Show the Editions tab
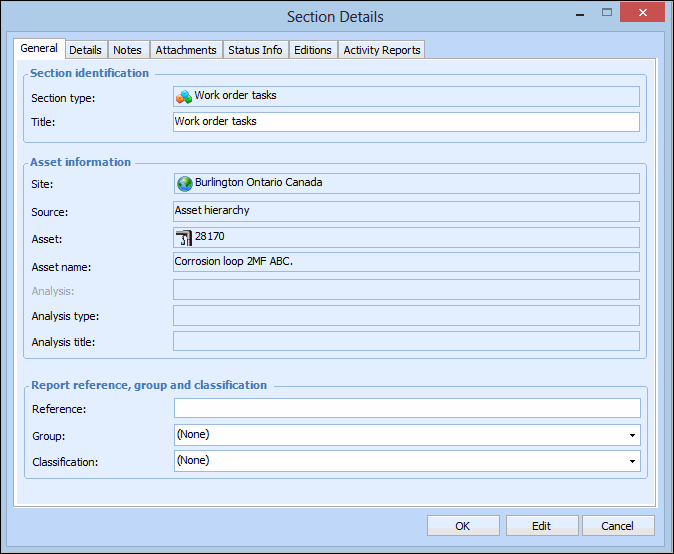 (313, 50)
